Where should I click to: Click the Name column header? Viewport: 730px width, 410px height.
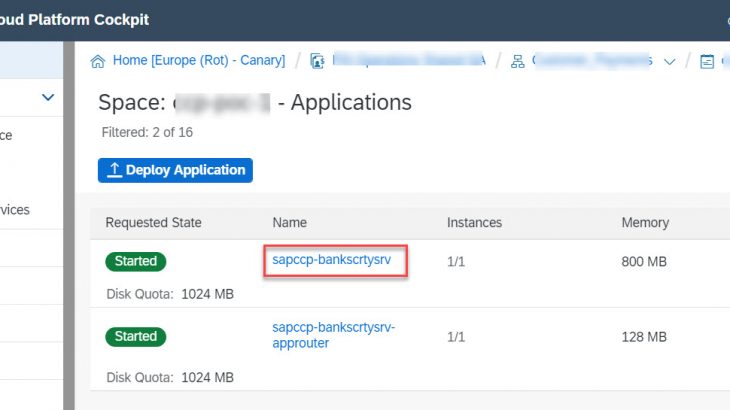[289, 222]
